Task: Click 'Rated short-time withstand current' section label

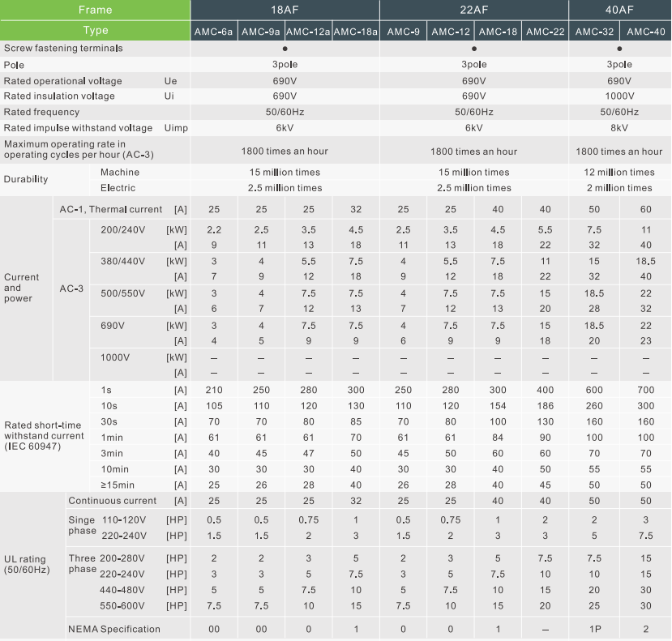Action: [x=44, y=436]
